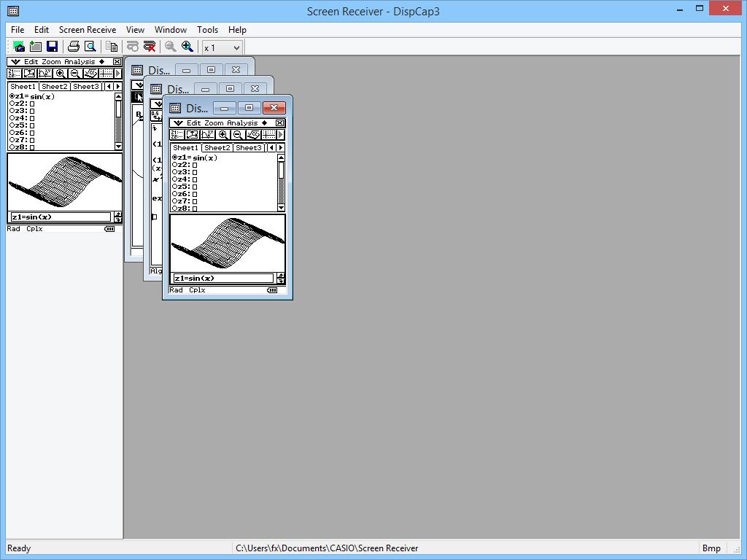This screenshot has width=747, height=560.
Task: Click the tab scroll-right arrow in docked panel
Action: click(117, 86)
